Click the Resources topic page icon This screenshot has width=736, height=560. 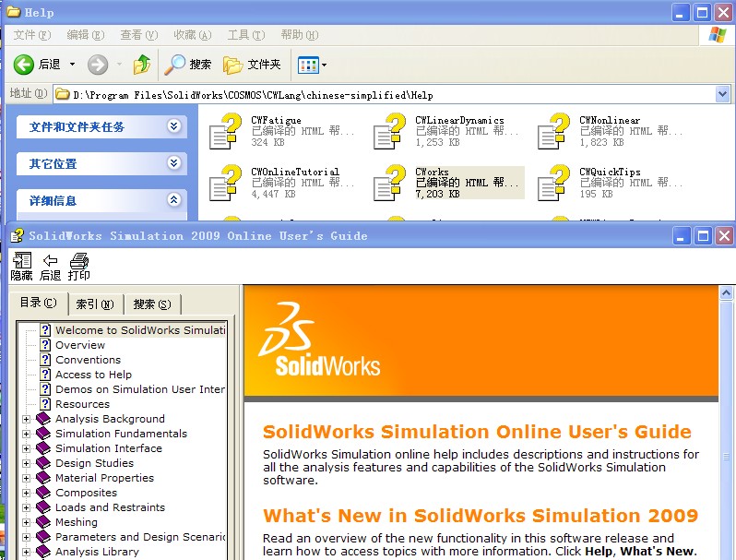coord(45,404)
